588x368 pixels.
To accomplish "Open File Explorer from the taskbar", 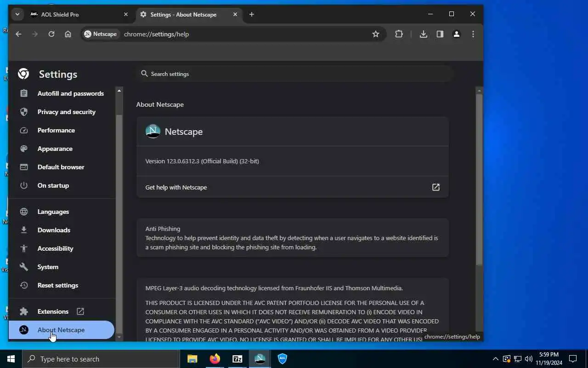I will (192, 359).
